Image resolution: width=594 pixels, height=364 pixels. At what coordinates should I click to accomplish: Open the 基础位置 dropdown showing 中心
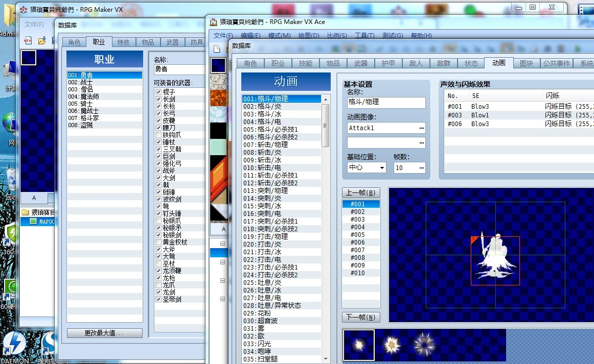pos(367,167)
